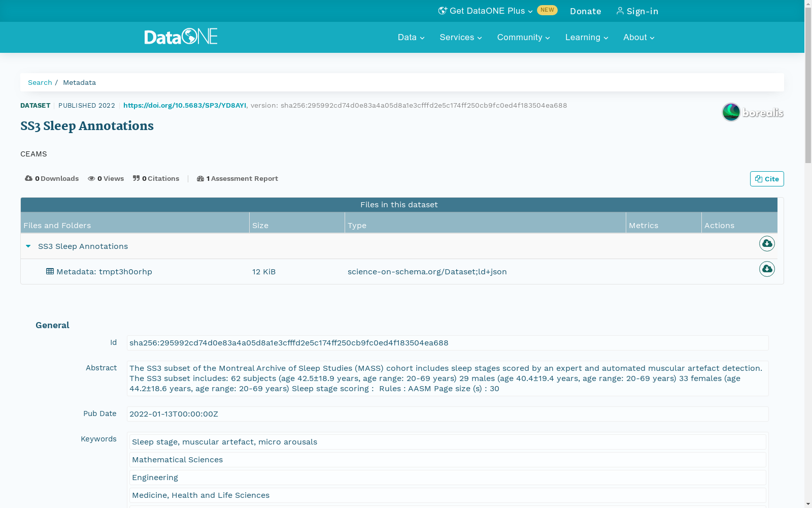This screenshot has width=812, height=508.
Task: Click the scrollbar down arrow
Action: [808, 504]
